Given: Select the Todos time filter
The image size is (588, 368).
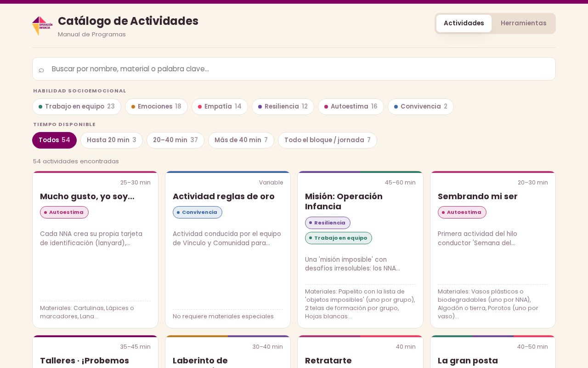Looking at the screenshot, I should 54,140.
